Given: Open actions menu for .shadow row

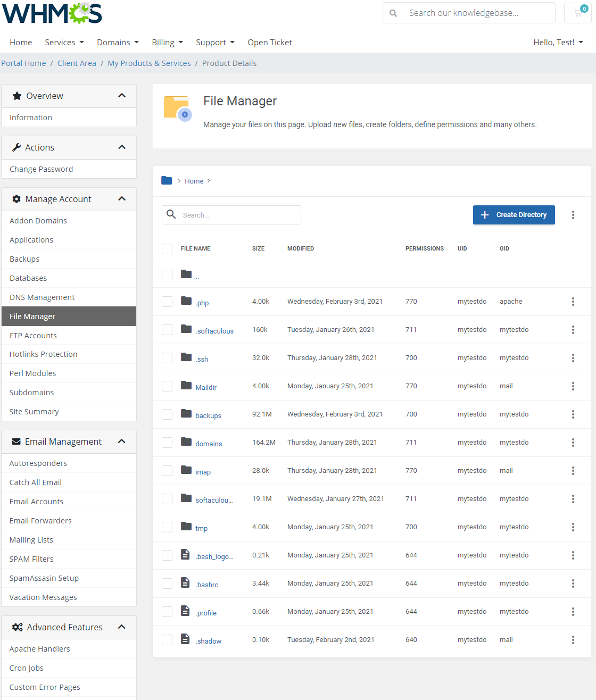Looking at the screenshot, I should click(x=573, y=640).
